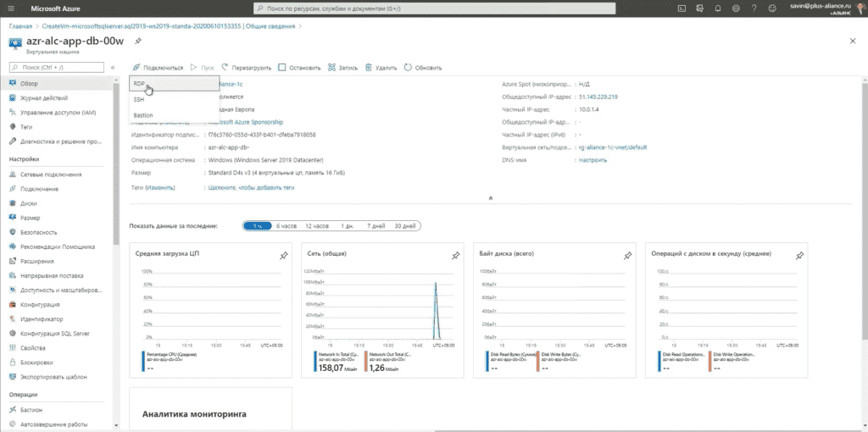The image size is (868, 432).
Task: Click Перезагрузить toolbar button
Action: (x=247, y=68)
